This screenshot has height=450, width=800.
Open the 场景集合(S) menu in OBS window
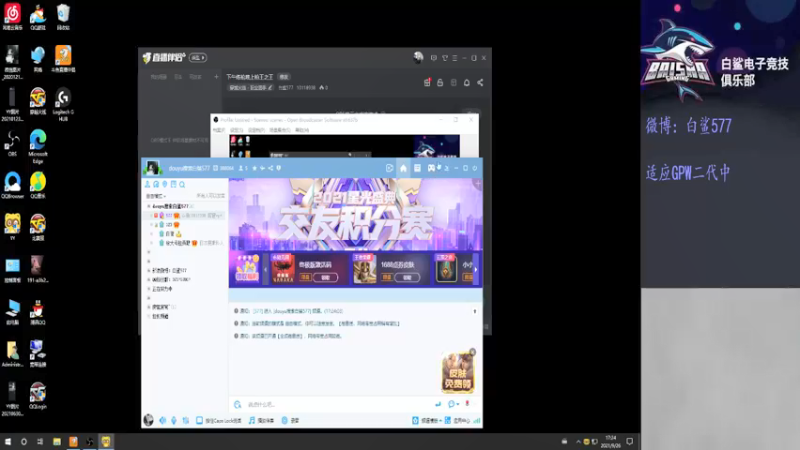(280, 130)
